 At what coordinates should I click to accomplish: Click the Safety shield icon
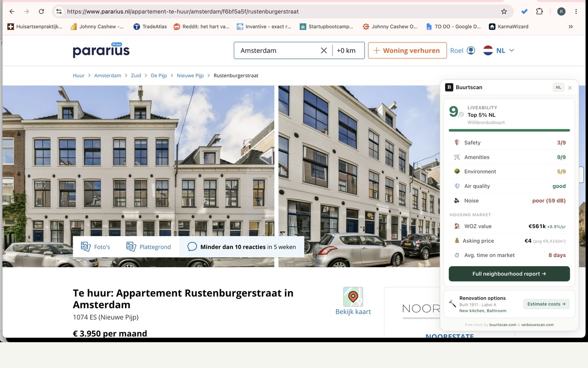tap(457, 143)
